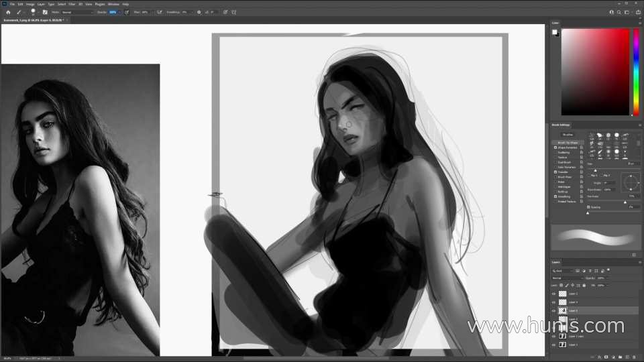Open the layer blend mode dropdown
Viewport: 644px width, 362px height.
click(x=568, y=278)
